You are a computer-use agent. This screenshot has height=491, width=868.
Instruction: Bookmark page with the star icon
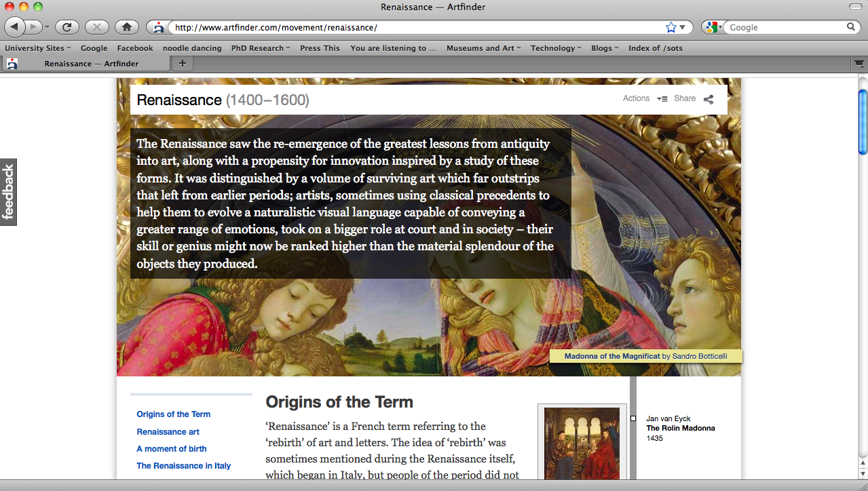pyautogui.click(x=671, y=28)
